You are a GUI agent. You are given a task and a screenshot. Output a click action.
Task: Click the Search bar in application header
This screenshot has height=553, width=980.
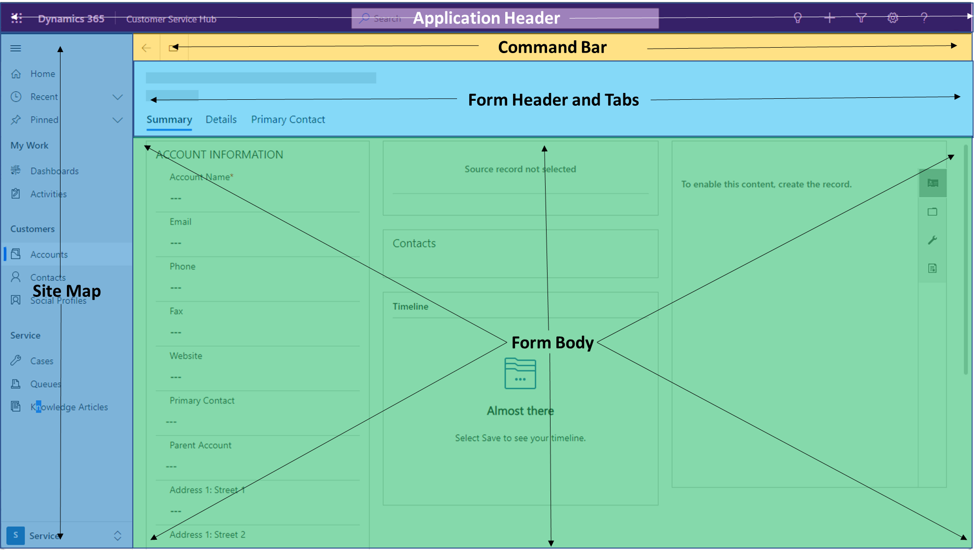tap(384, 18)
